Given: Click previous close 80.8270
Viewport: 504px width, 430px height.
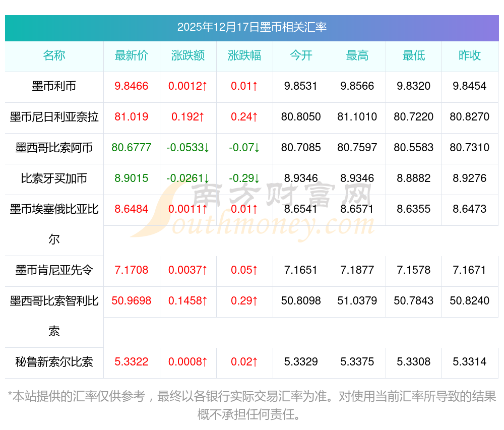Looking at the screenshot, I should pos(470,116).
